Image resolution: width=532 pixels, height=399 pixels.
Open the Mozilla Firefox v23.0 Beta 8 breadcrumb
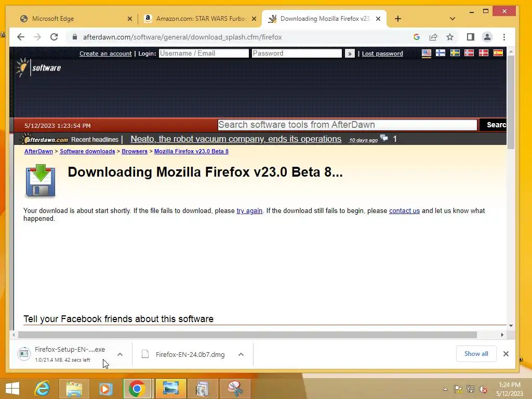coord(191,151)
